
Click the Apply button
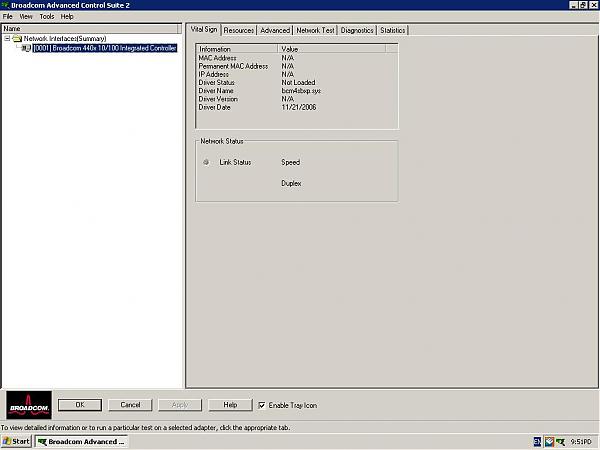(x=180, y=405)
